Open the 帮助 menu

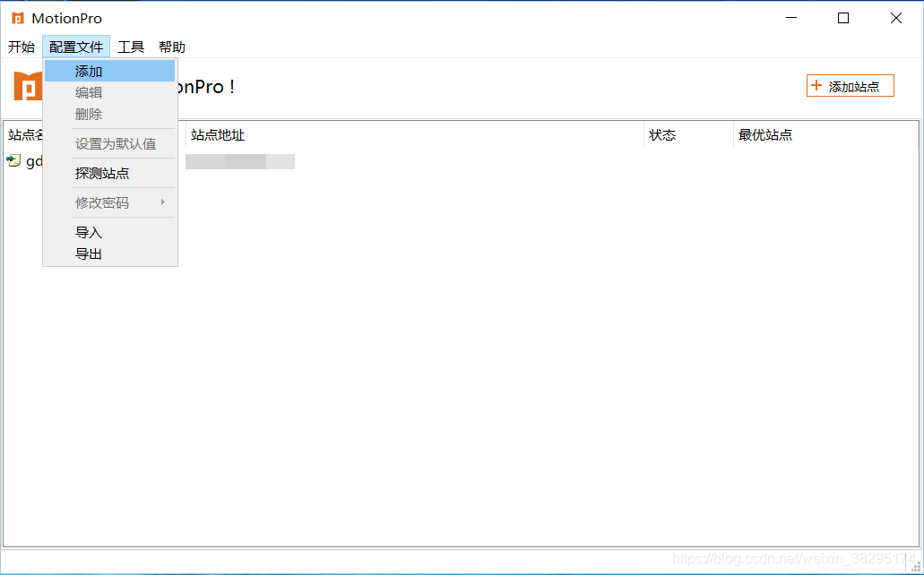pyautogui.click(x=172, y=47)
